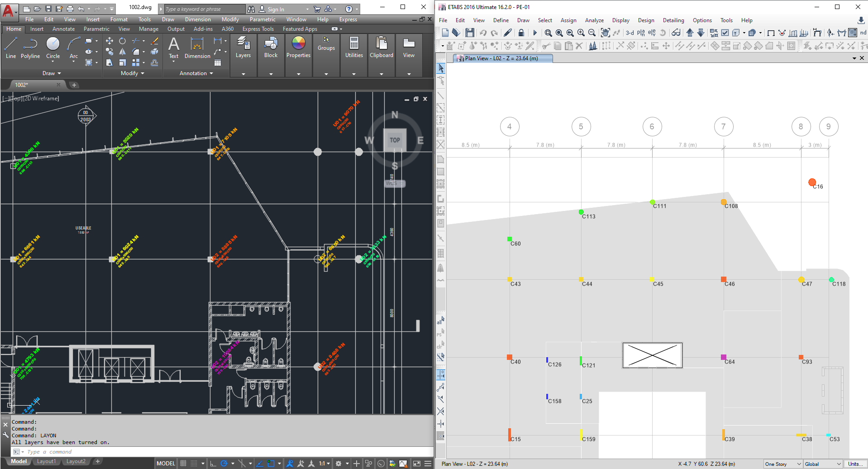The width and height of the screenshot is (868, 469).
Task: Open ETABS Analyze menu
Action: point(594,20)
